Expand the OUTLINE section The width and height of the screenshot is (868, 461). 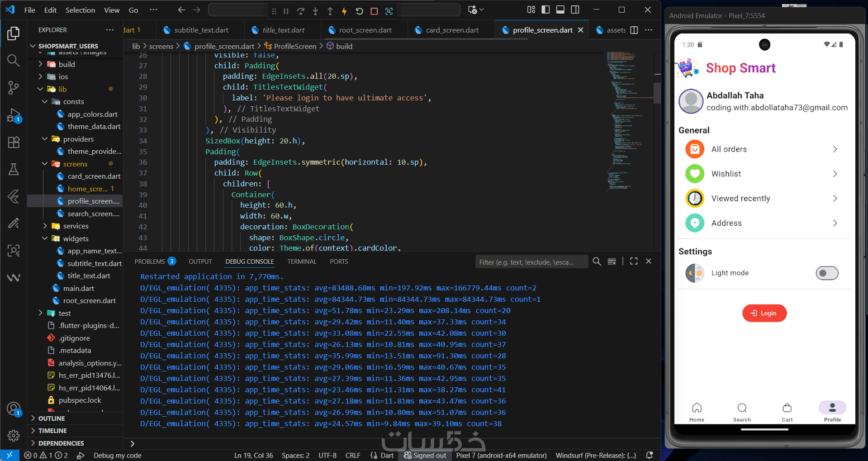(x=52, y=418)
